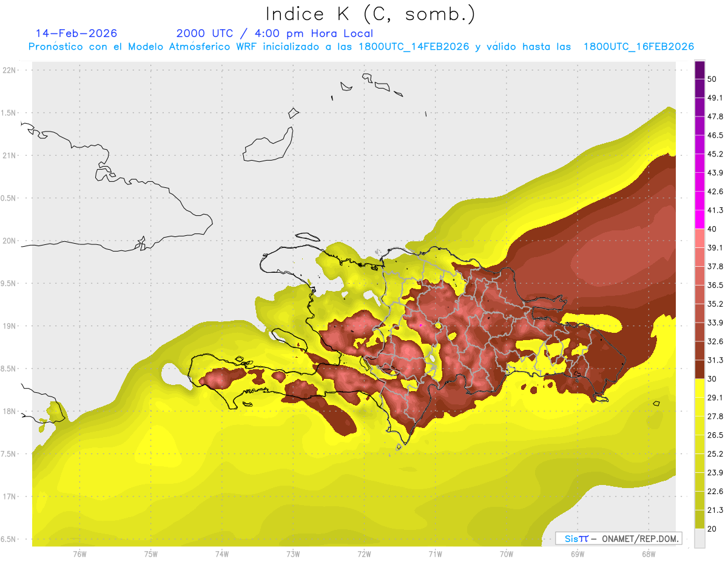Click Great Inagua island outline near 21N
Image resolution: width=728 pixels, height=562 pixels.
click(x=269, y=144)
